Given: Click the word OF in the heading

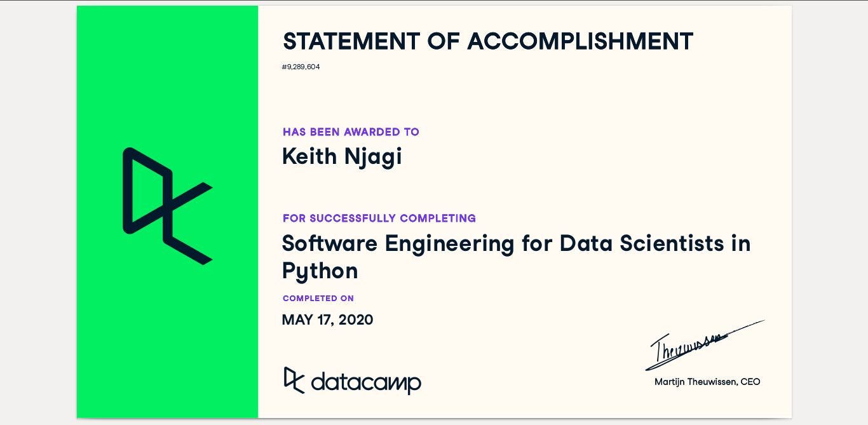Looking at the screenshot, I should pos(443,42).
